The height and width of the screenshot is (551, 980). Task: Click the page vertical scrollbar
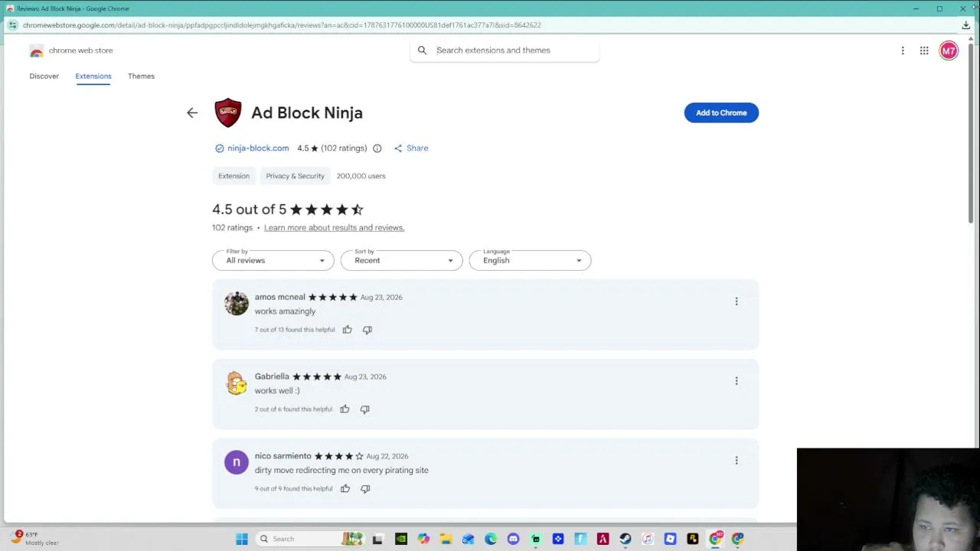coord(971,134)
